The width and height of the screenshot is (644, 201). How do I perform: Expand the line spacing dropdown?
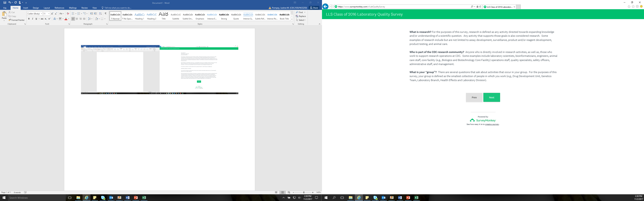(92, 19)
